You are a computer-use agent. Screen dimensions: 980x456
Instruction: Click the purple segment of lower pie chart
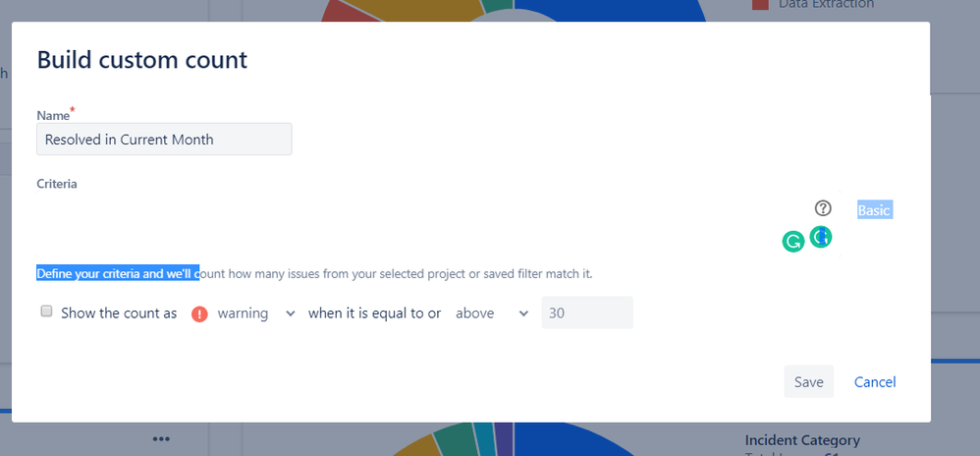point(504,434)
